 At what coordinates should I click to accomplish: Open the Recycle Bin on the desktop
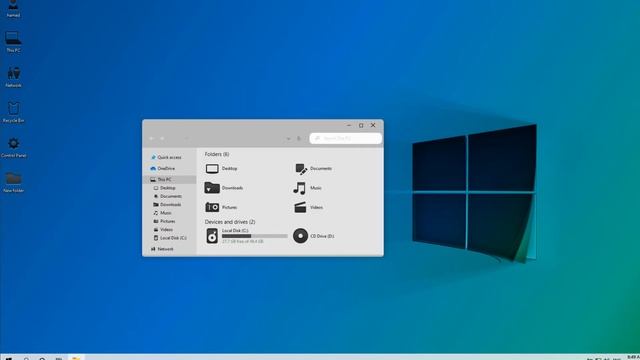(x=13, y=112)
